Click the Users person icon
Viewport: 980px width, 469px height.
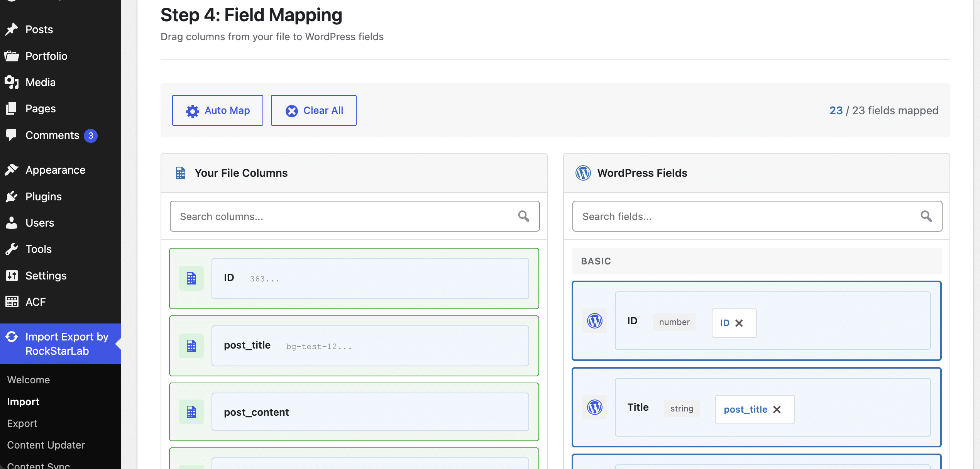pos(12,223)
